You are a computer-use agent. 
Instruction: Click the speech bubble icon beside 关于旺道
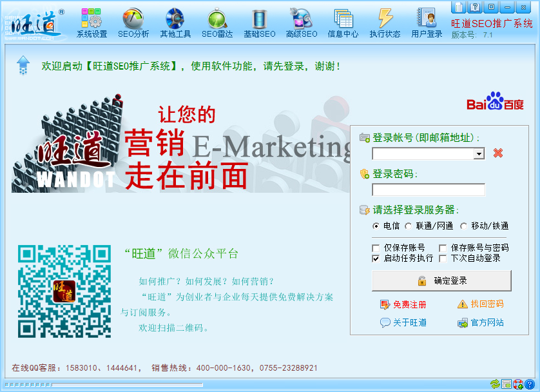pos(385,322)
